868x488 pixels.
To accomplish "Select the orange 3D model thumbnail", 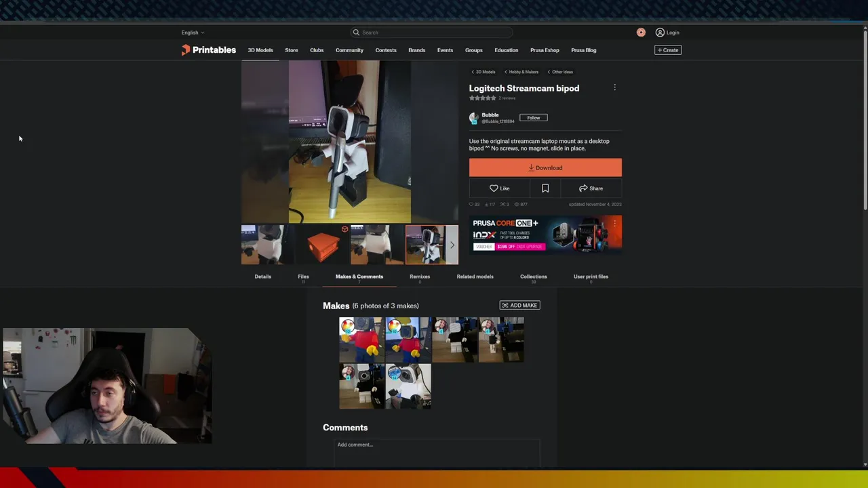I will coord(323,245).
